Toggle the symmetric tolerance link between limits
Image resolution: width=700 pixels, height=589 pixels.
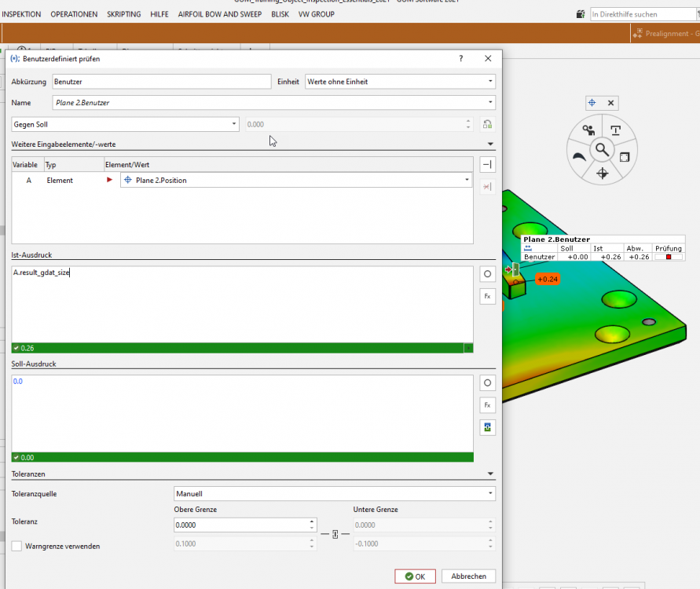click(x=335, y=535)
